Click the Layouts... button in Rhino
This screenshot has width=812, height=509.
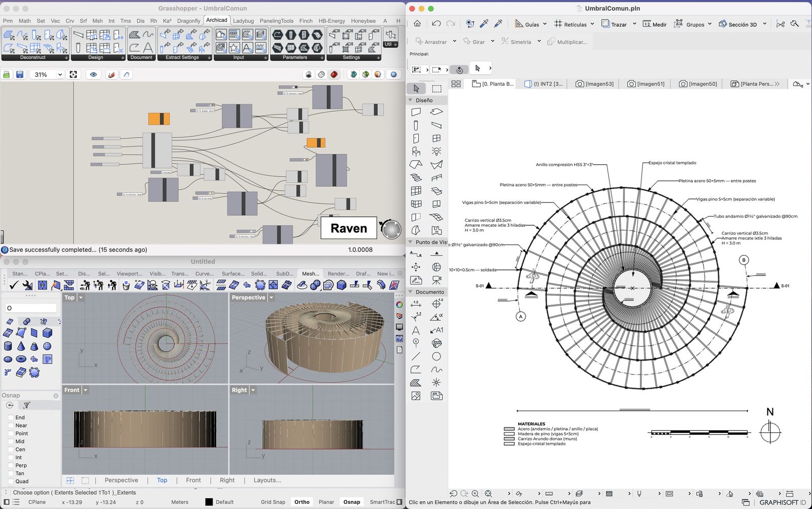[x=267, y=480]
